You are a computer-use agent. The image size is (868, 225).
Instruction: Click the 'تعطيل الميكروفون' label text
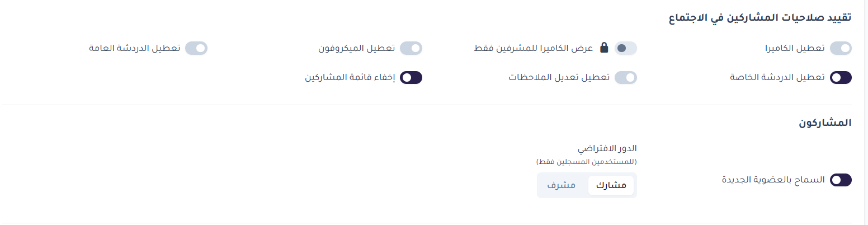coord(356,48)
